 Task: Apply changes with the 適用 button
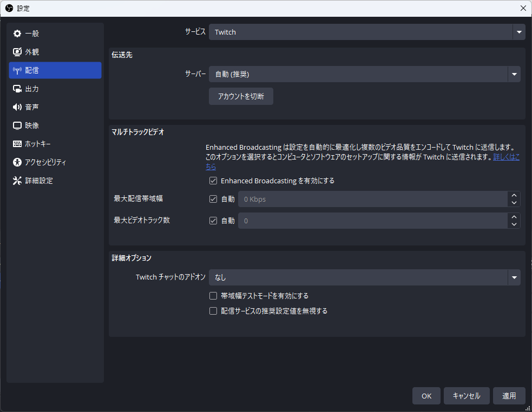click(x=509, y=396)
